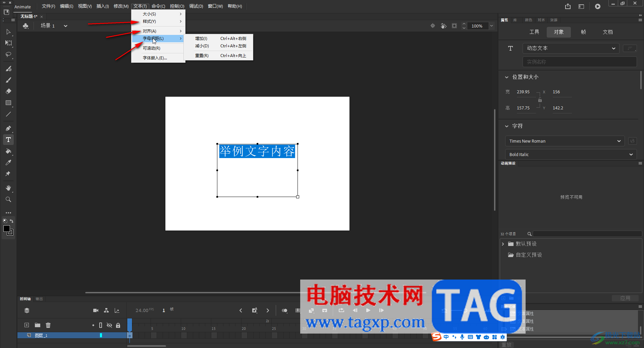Expand the 默认预设 folder
644x348 pixels.
(503, 244)
